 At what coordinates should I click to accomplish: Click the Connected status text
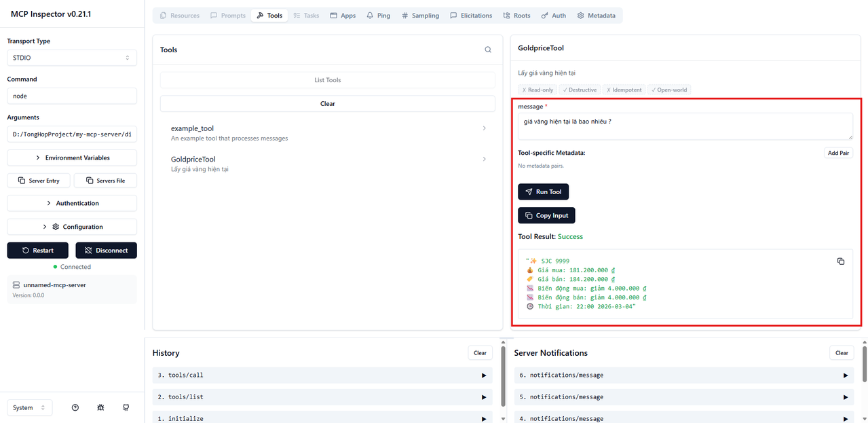click(x=75, y=267)
